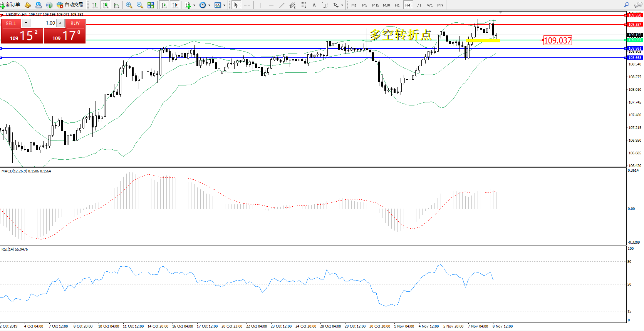Select the Crosshair tool

(247, 5)
